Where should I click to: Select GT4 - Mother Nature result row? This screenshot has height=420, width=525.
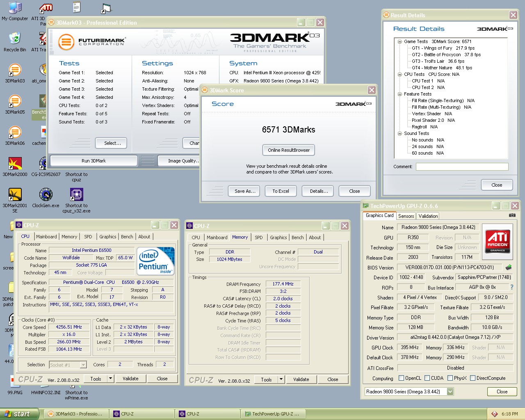click(x=442, y=68)
